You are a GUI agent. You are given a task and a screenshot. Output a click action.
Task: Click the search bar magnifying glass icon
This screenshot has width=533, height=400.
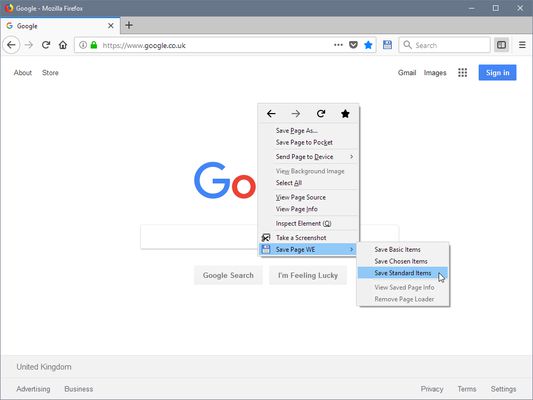tap(407, 45)
